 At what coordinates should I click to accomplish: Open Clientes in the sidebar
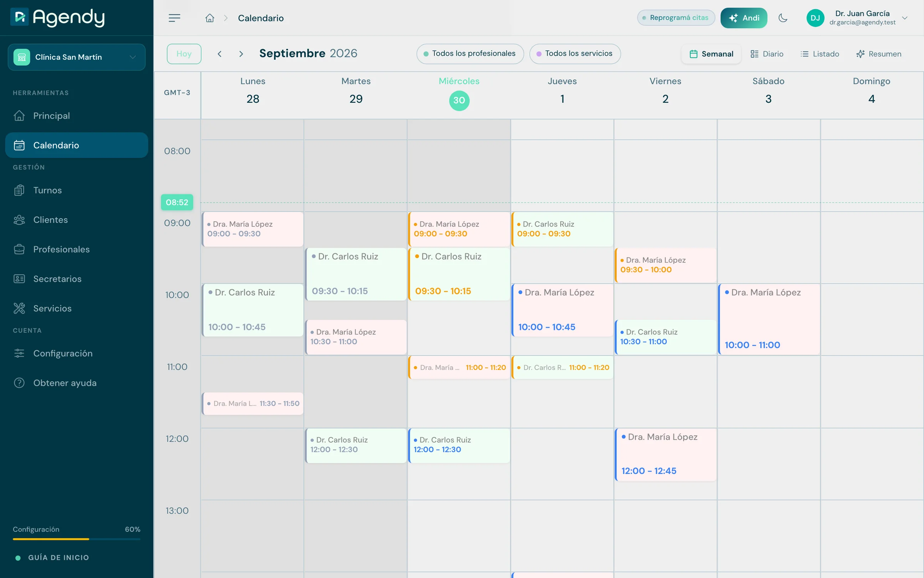pos(77,220)
